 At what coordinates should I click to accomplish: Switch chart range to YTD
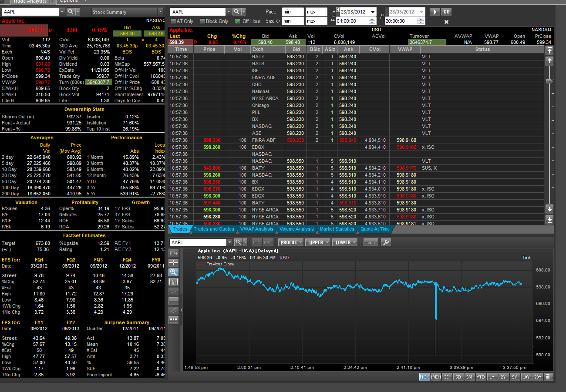pyautogui.click(x=481, y=377)
